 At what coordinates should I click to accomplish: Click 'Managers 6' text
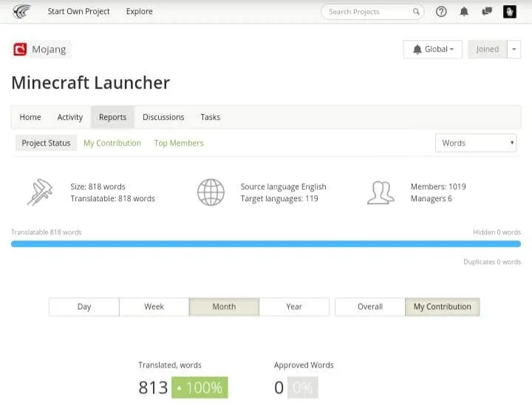tap(432, 198)
